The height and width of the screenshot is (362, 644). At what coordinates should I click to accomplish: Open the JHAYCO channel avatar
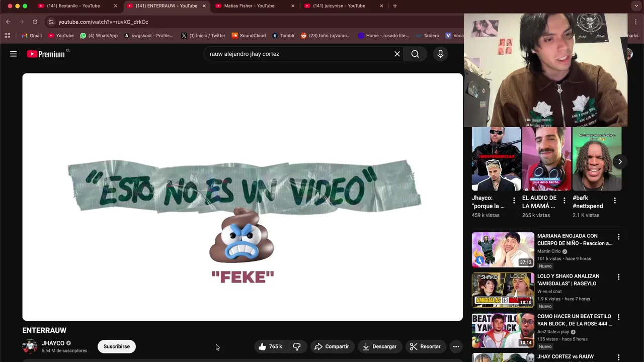(30, 346)
